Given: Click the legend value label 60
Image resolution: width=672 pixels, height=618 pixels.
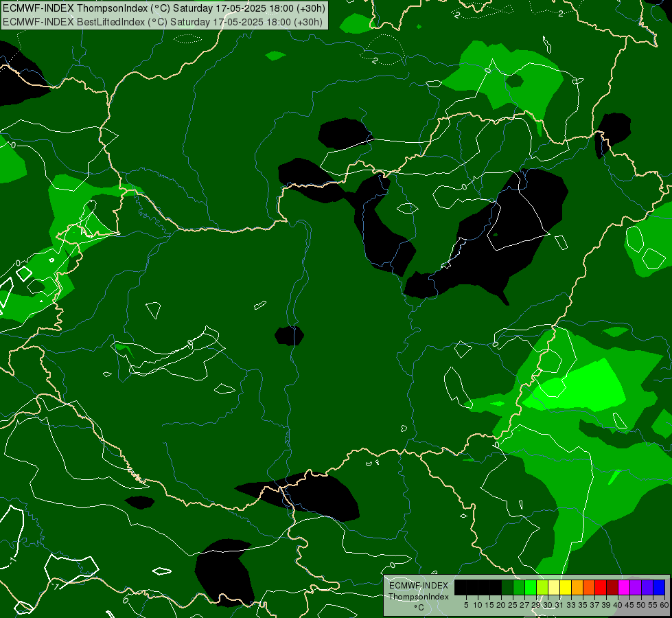Looking at the screenshot, I should 664,605.
